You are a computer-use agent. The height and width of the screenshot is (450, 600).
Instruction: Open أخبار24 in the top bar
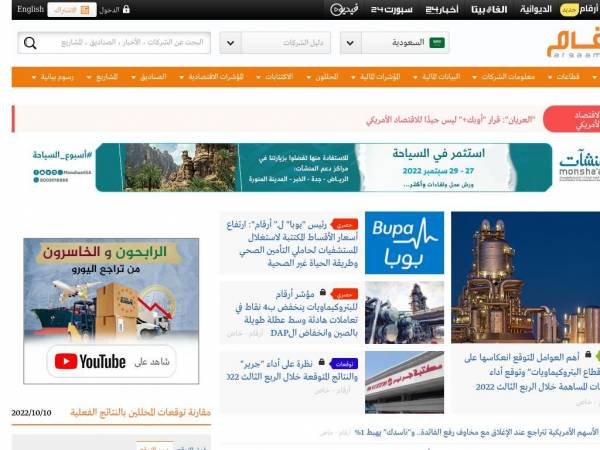click(x=442, y=9)
